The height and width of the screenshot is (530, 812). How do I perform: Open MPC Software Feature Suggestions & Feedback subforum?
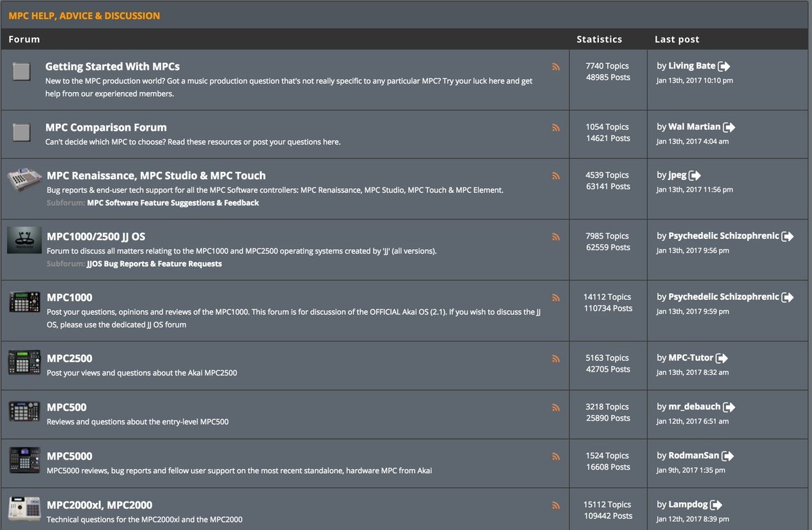[x=173, y=202]
